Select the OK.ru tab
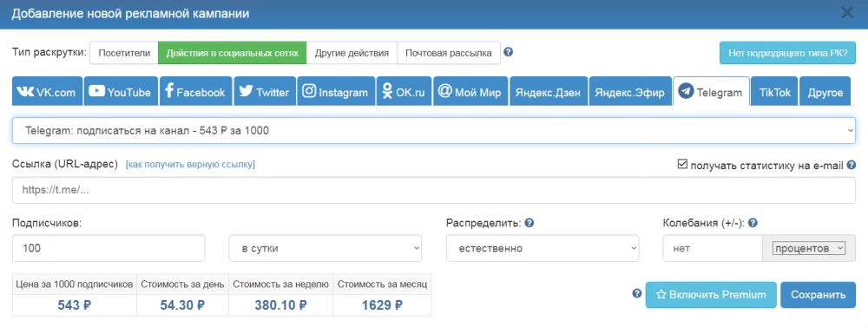This screenshot has width=868, height=327. (404, 92)
